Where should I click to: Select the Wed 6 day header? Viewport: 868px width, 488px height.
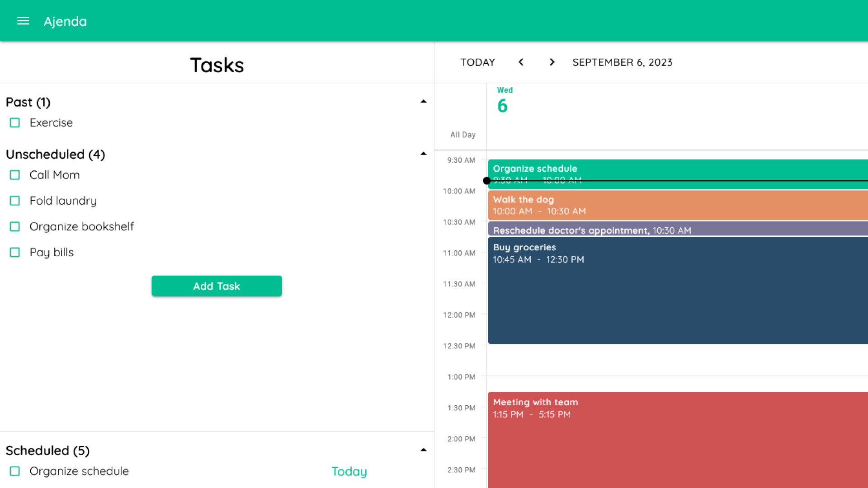click(x=504, y=100)
